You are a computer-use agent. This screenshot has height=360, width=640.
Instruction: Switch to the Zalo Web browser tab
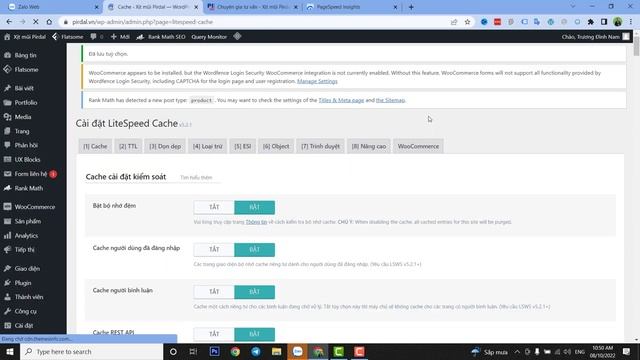(x=53, y=7)
